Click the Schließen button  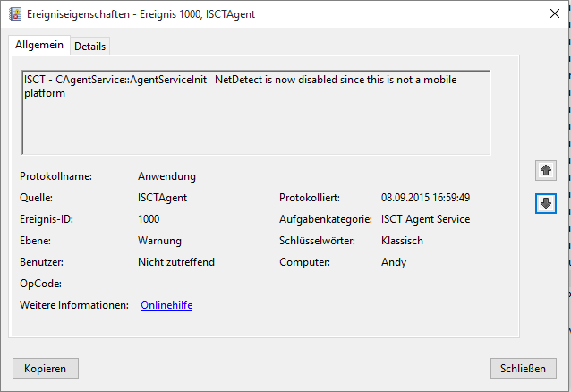(523, 369)
